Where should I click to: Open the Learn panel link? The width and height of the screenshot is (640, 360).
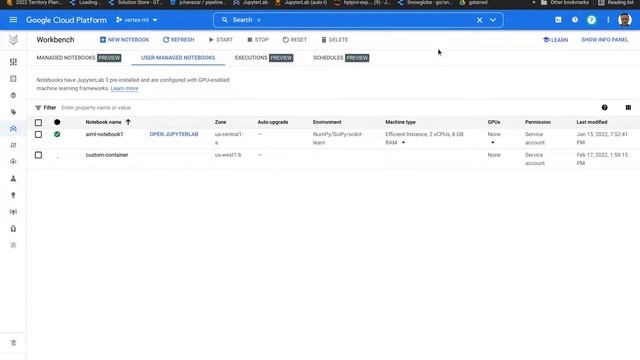point(556,40)
